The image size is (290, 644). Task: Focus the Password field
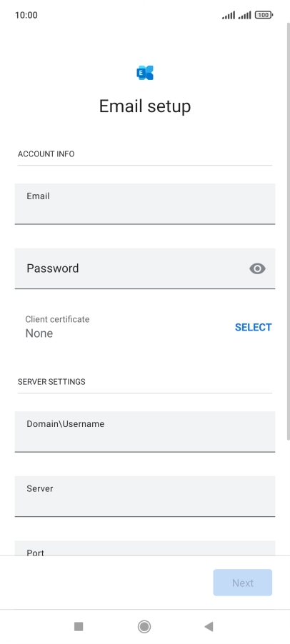pyautogui.click(x=144, y=268)
